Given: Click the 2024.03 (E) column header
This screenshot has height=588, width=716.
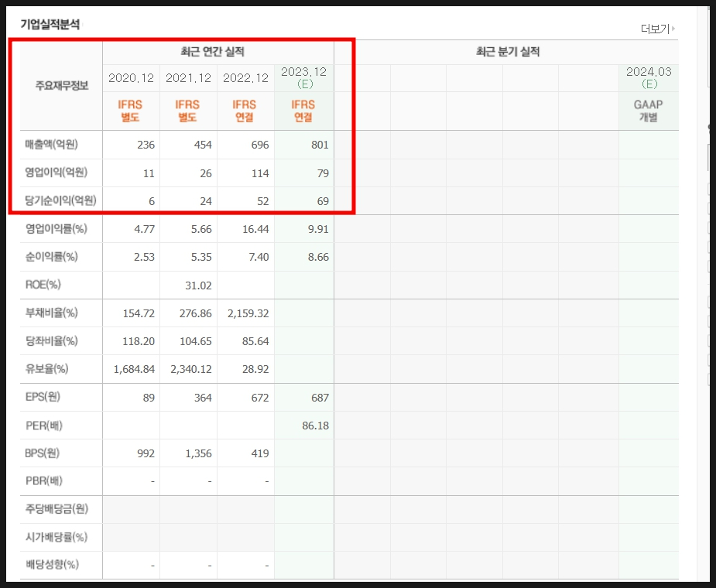Looking at the screenshot, I should 649,77.
